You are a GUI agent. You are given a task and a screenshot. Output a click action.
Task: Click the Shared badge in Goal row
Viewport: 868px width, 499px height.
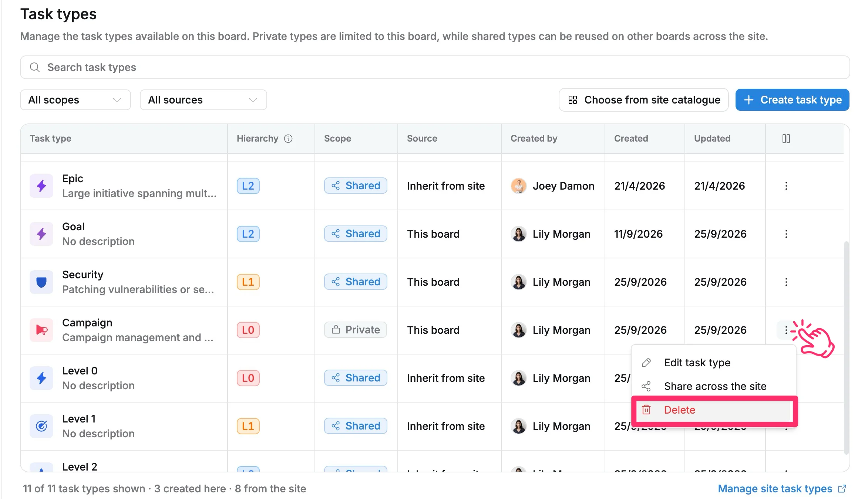[356, 234]
